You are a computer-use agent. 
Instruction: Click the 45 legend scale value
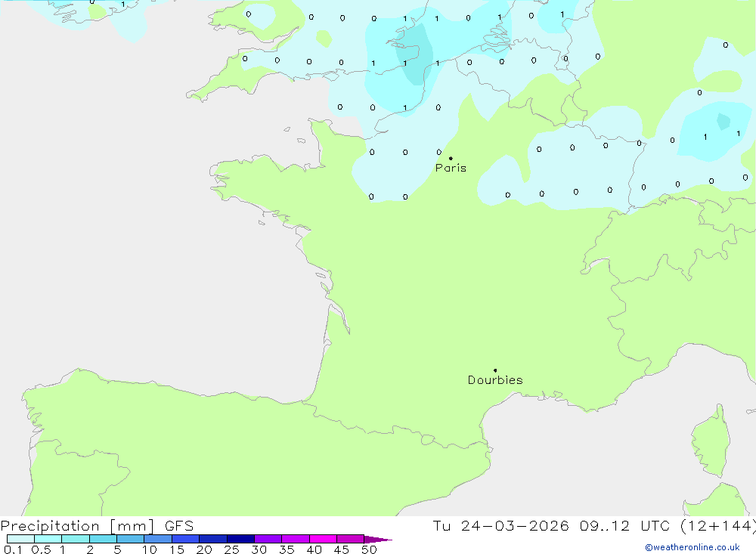[x=342, y=549]
